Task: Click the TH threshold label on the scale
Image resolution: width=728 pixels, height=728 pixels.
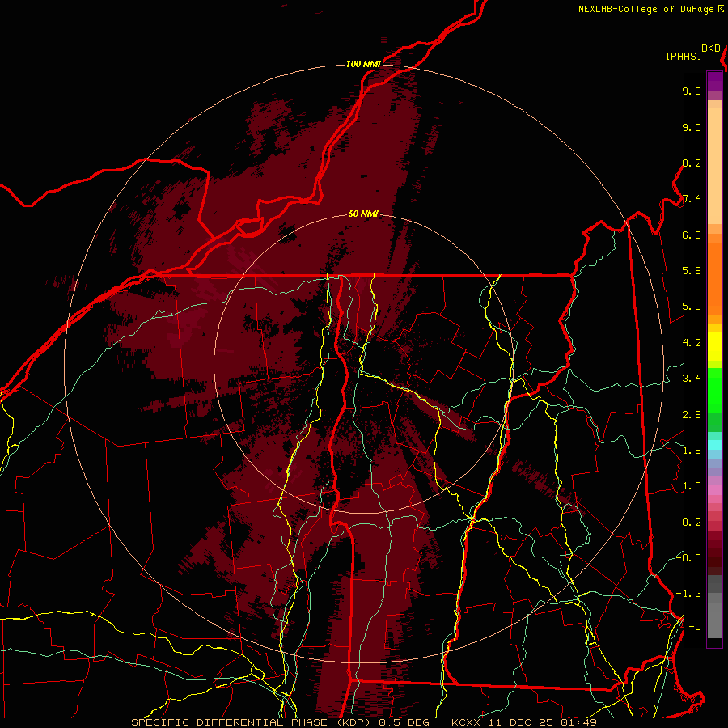Action: click(695, 630)
